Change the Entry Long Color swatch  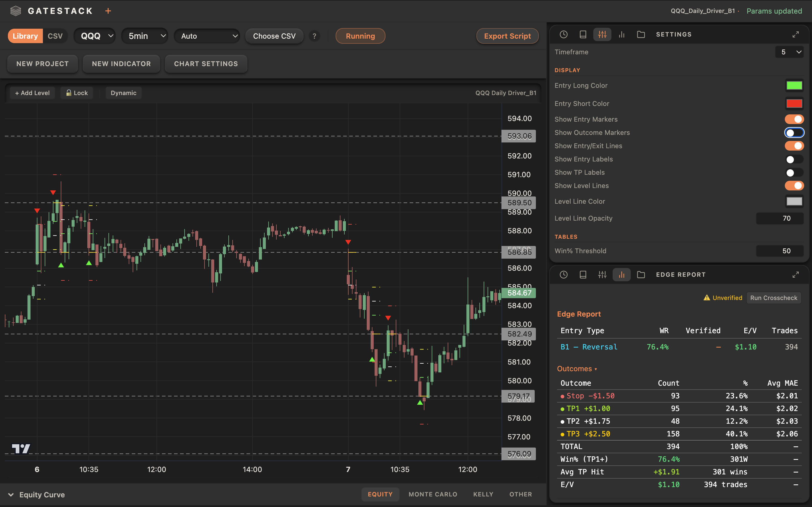[794, 85]
